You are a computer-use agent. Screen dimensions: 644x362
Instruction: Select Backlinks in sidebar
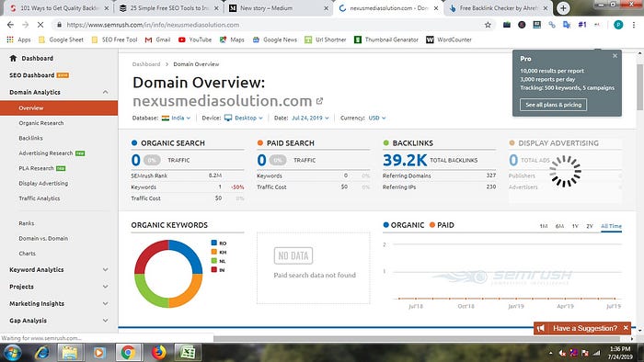tap(30, 138)
